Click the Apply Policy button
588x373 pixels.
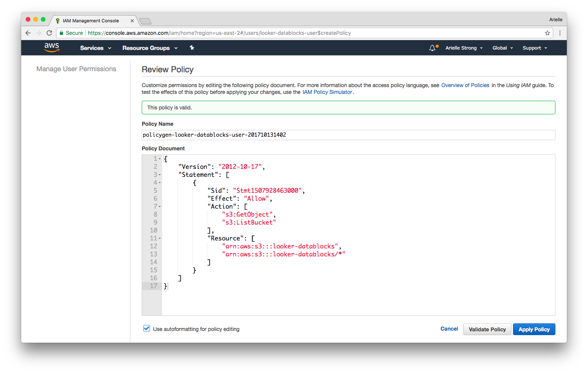[x=534, y=329]
